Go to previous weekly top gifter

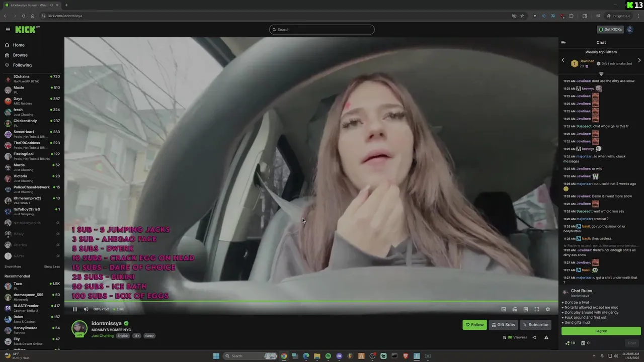pyautogui.click(x=563, y=60)
